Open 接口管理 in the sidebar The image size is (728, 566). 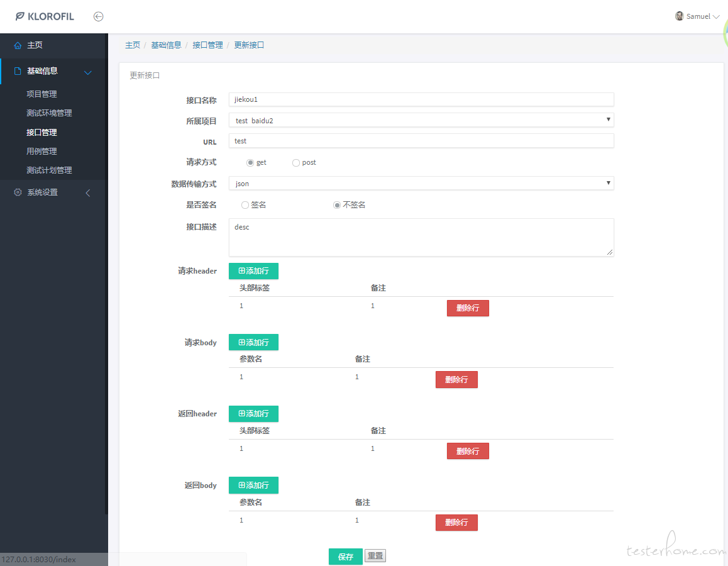41,132
